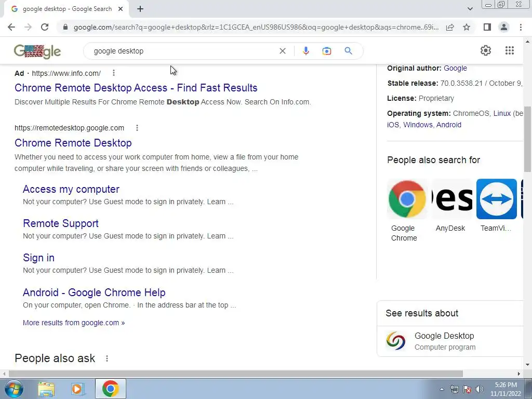Click the scrollbar down arrow
This screenshot has height=399, width=532.
[528, 365]
